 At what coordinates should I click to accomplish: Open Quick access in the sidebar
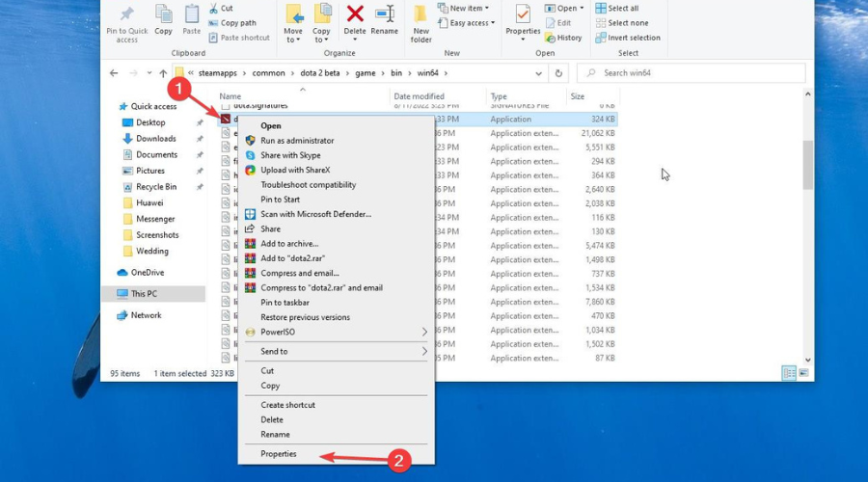click(x=153, y=106)
